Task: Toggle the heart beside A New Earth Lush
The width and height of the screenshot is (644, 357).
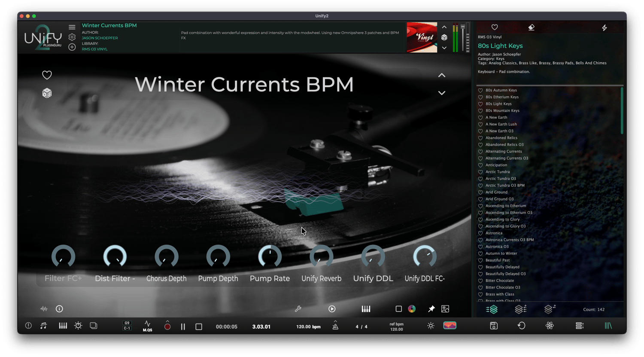Action: (x=480, y=124)
